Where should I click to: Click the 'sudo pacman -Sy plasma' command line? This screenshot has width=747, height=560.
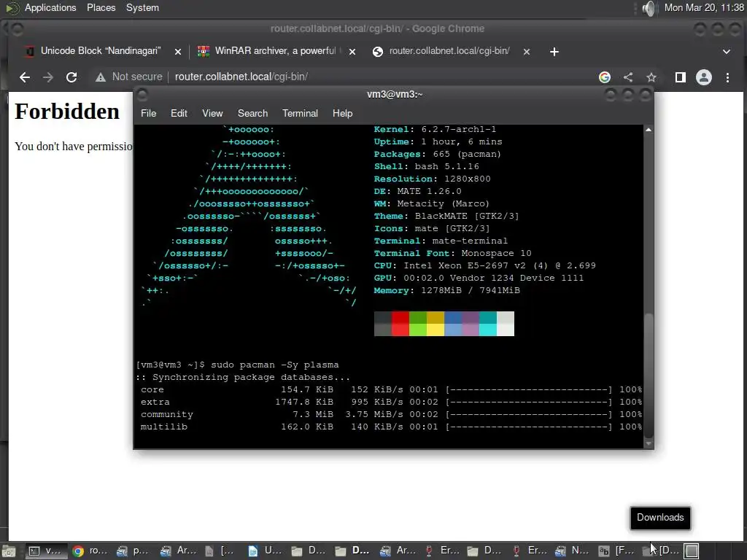pyautogui.click(x=237, y=365)
